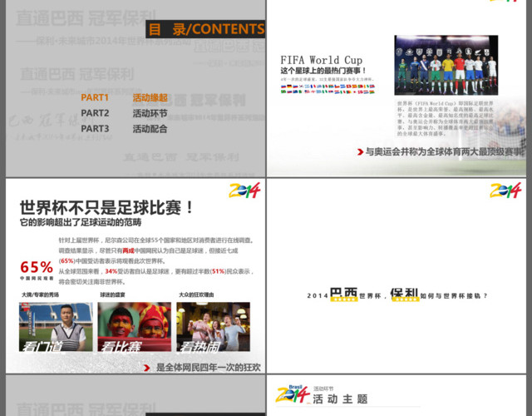Click the 看热闹 bar crowd photo

click(x=213, y=327)
